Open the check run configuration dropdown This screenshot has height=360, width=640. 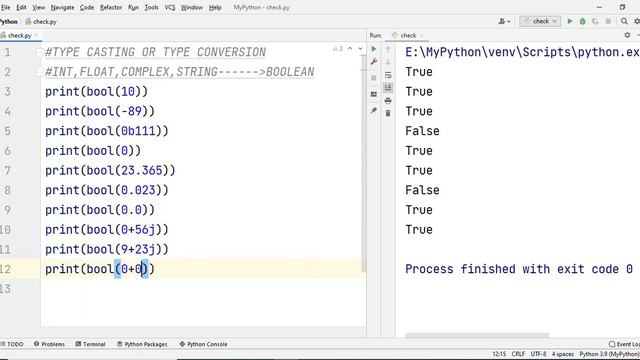(x=540, y=21)
